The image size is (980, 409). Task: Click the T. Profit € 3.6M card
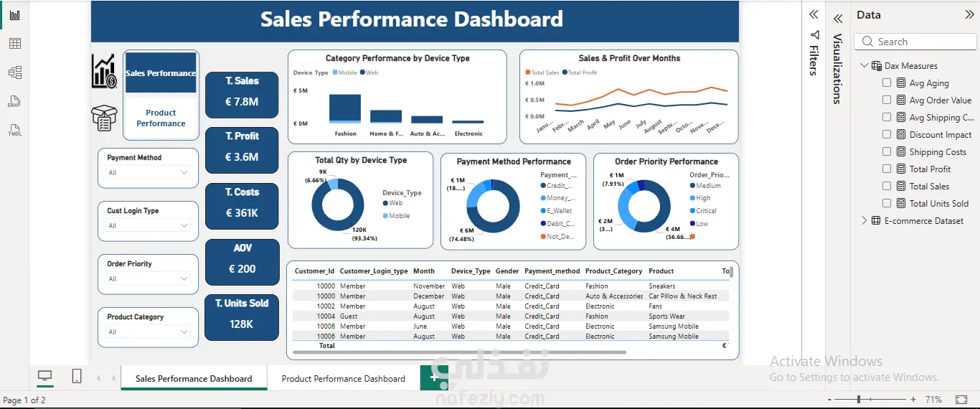242,150
